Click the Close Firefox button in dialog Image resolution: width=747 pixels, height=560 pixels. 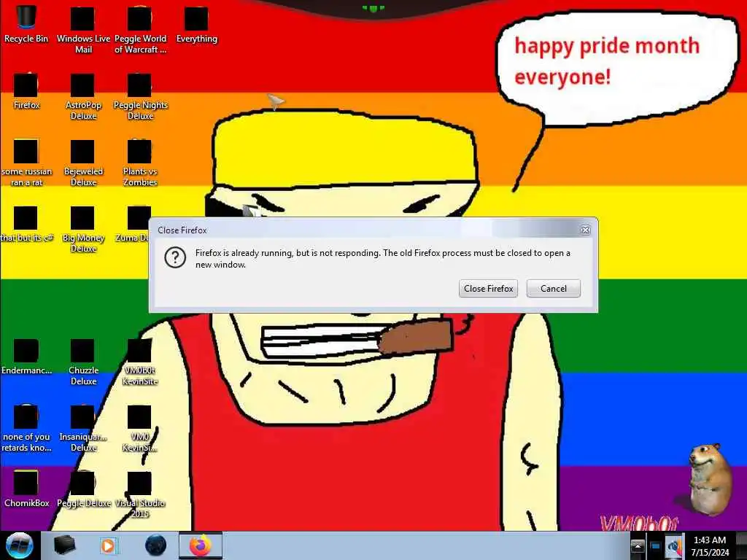pyautogui.click(x=488, y=289)
